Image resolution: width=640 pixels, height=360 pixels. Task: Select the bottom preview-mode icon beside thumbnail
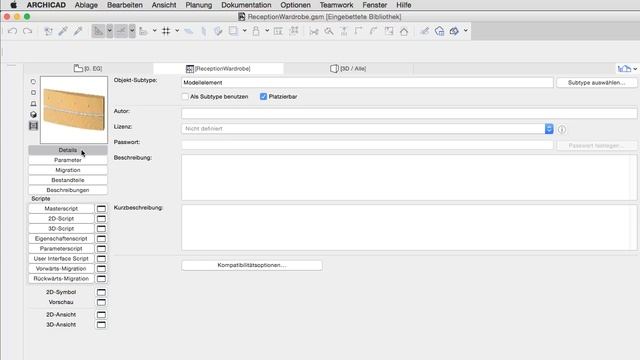coord(33,126)
